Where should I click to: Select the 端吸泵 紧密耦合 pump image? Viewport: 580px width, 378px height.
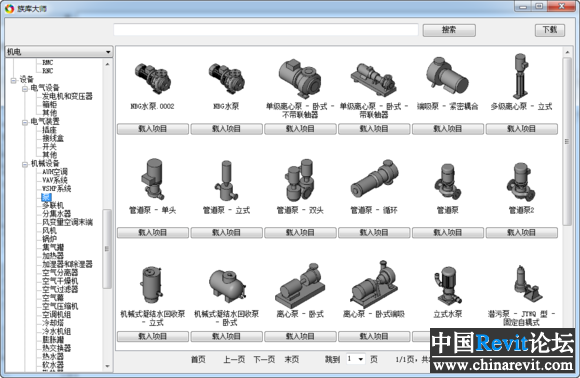coord(447,76)
